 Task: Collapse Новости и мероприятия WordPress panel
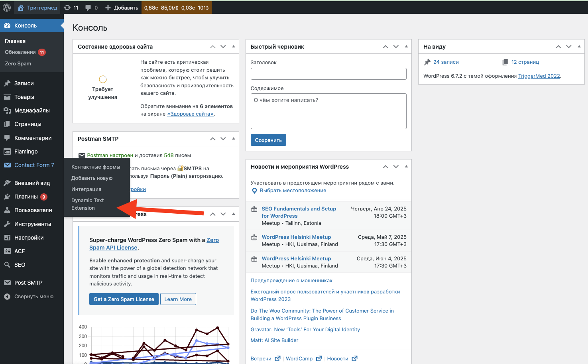(x=406, y=167)
